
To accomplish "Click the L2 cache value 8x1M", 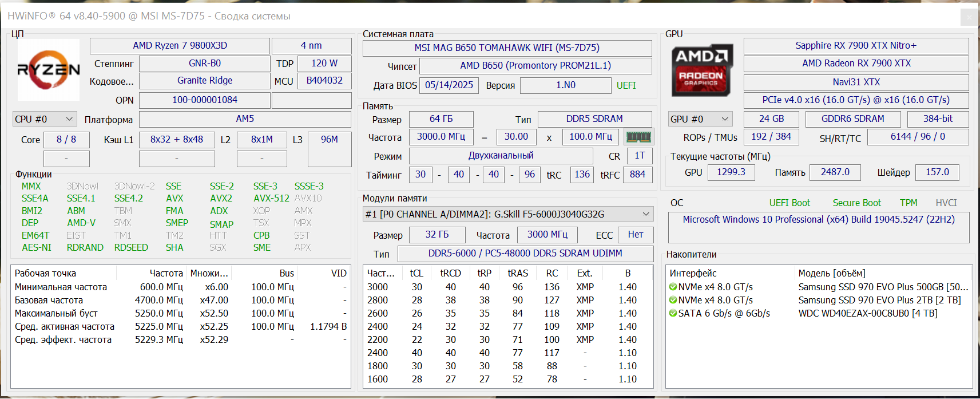I will 262,140.
